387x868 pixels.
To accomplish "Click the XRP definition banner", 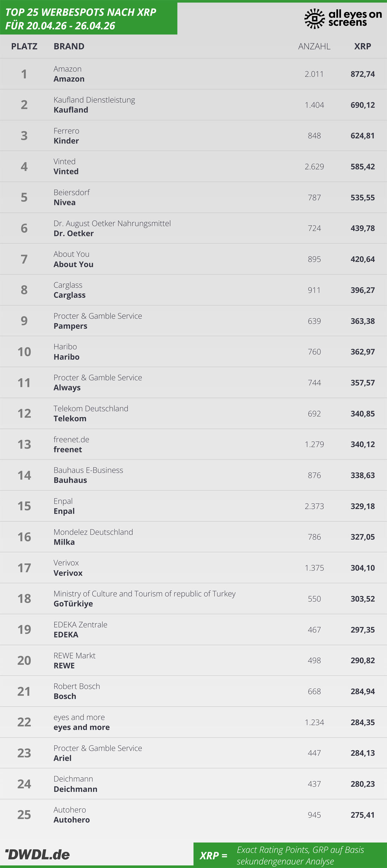I will click(290, 855).
